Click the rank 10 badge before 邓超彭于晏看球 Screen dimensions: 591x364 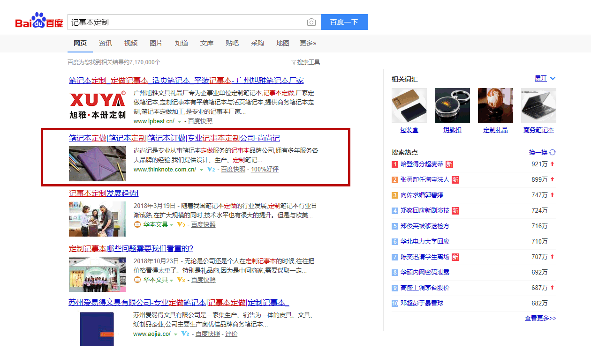coord(395,304)
